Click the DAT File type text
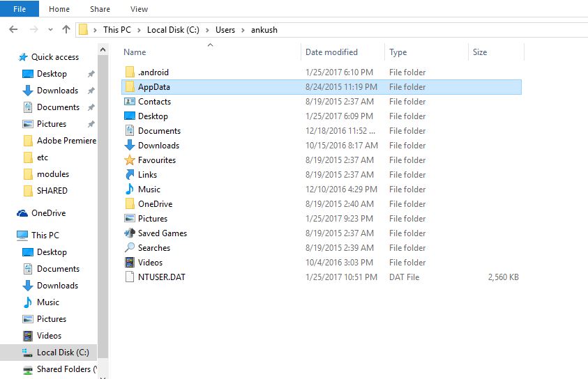 coord(405,277)
